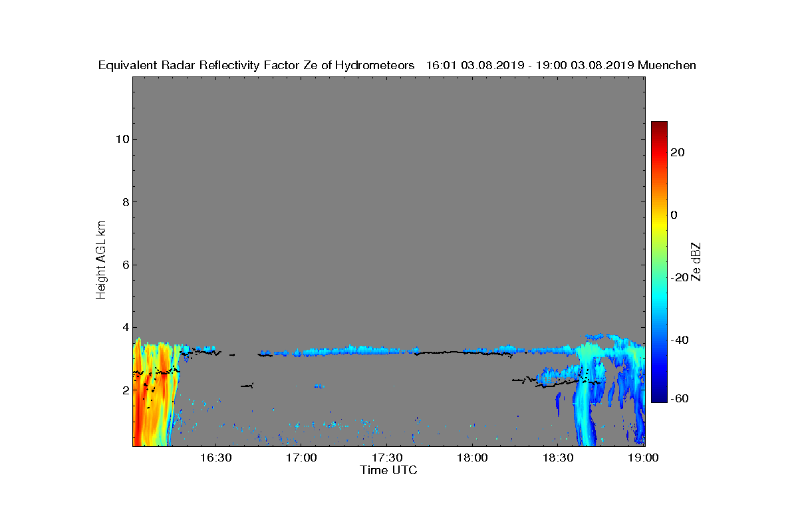This screenshot has height=532, width=798.
Task: Click the 16:30 time tick label
Action: (x=215, y=458)
